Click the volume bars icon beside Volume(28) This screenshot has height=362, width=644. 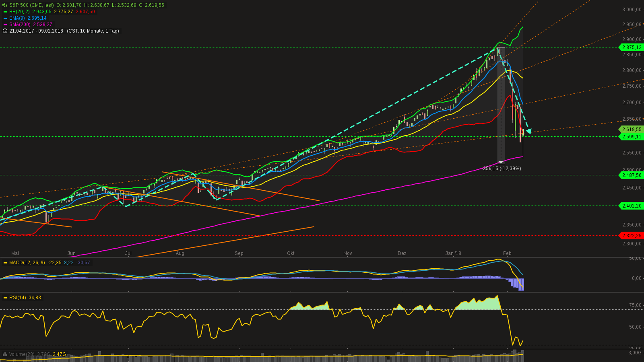click(x=5, y=354)
